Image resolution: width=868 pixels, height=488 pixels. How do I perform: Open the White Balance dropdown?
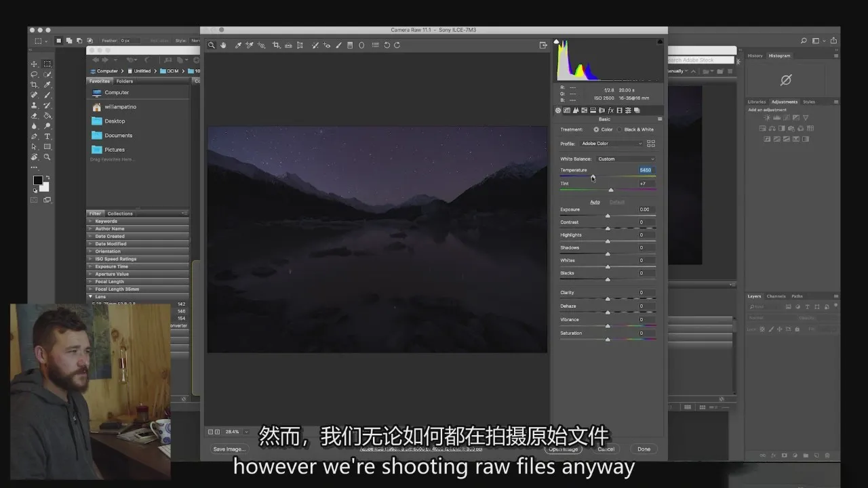(626, 159)
